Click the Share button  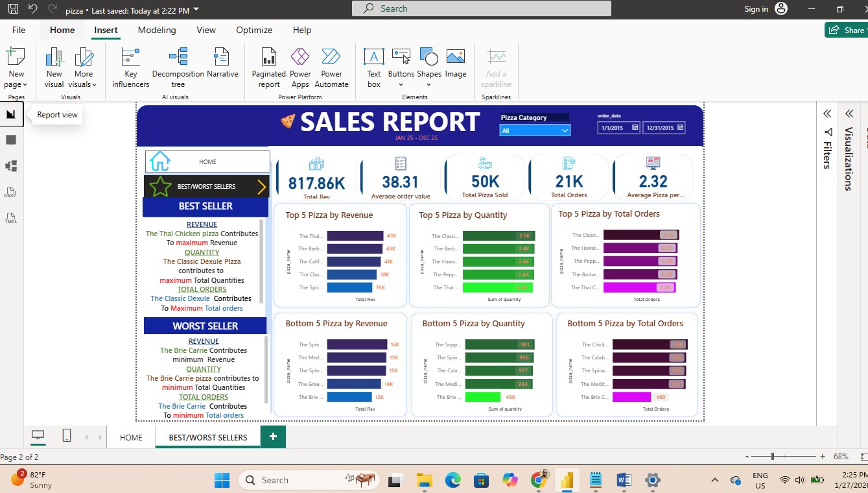[x=847, y=30]
